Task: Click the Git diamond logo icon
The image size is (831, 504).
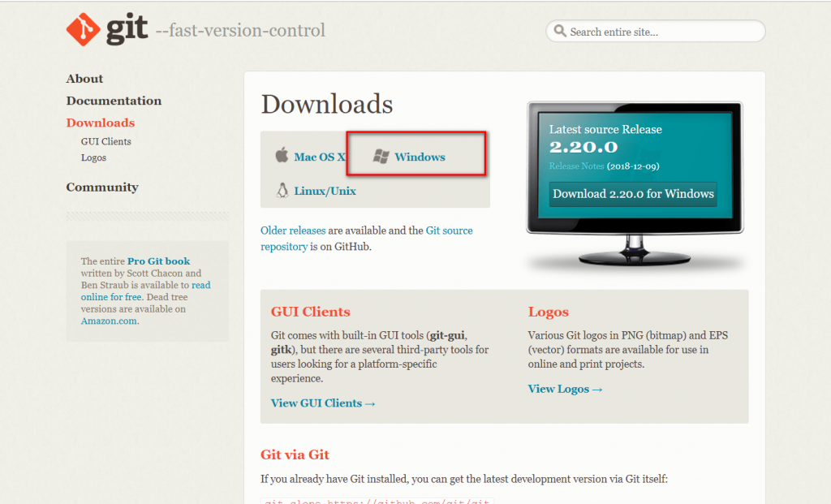Action: (84, 29)
